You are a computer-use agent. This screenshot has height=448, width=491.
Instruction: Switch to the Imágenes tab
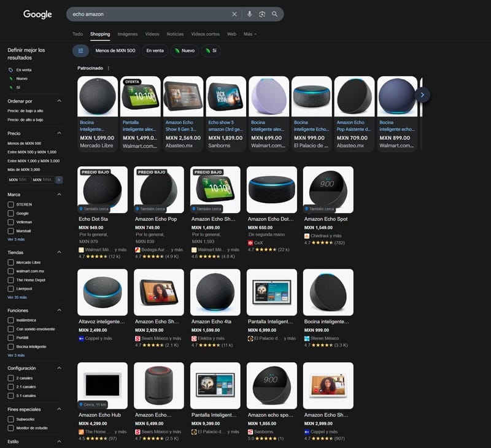tap(128, 34)
